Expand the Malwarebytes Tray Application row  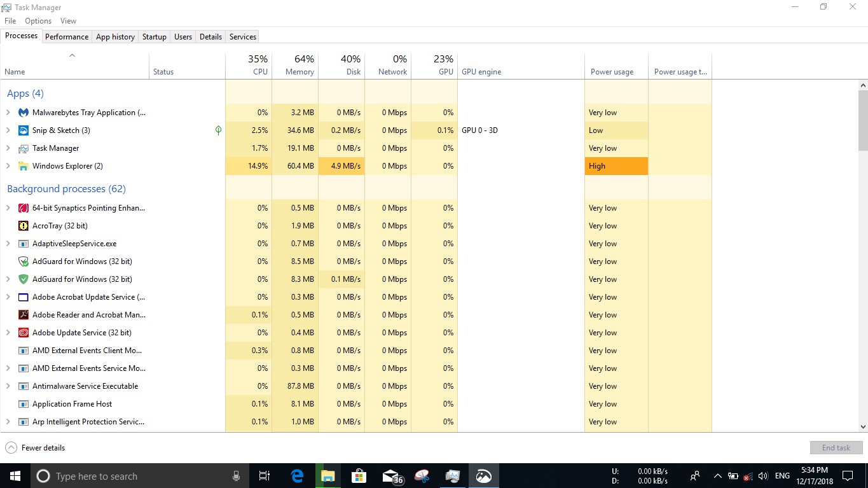point(8,113)
